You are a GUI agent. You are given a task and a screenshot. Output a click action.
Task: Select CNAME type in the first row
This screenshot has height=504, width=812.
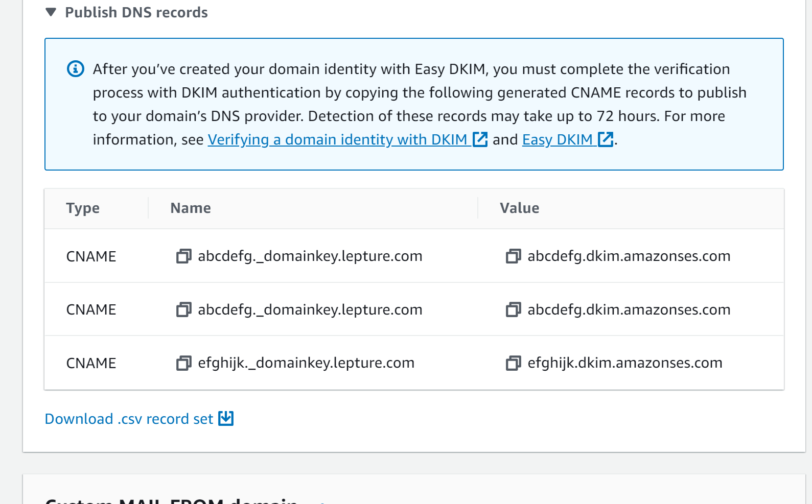point(91,256)
